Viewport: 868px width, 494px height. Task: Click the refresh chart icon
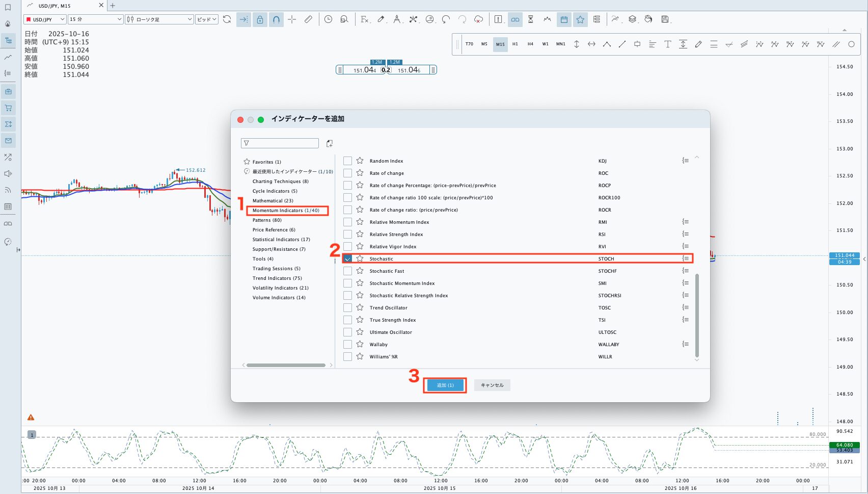click(227, 19)
